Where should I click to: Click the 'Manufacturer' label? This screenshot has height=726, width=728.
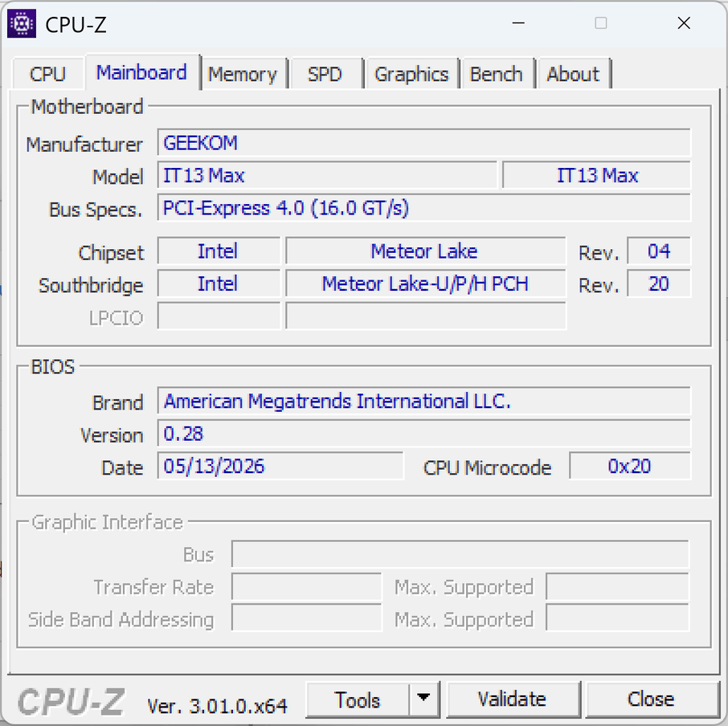pyautogui.click(x=84, y=145)
